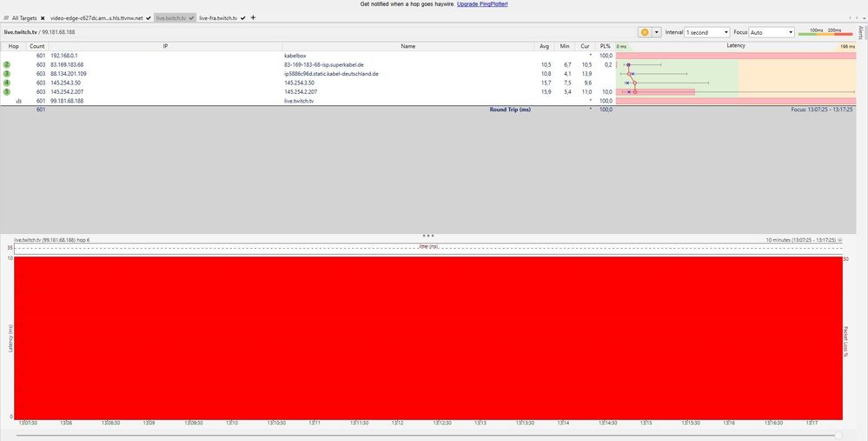This screenshot has height=441, width=868.
Task: Click the Min column header
Action: (x=565, y=47)
